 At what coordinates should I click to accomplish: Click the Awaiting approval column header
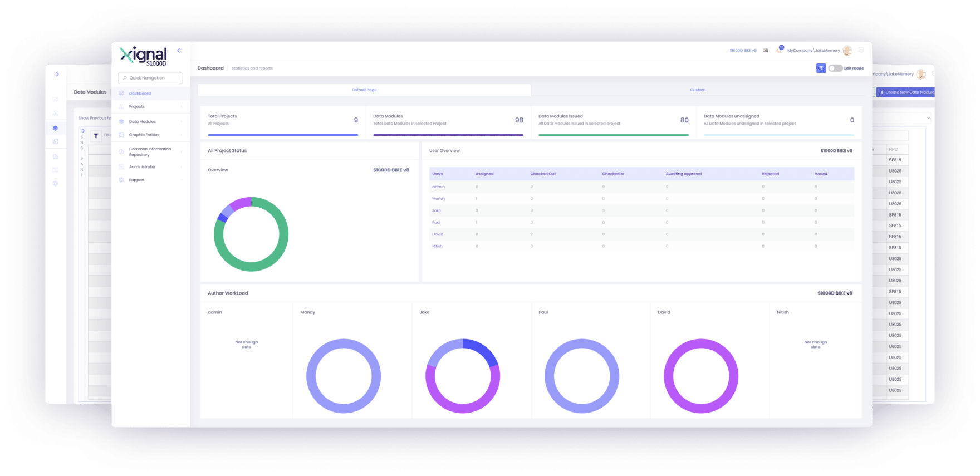(x=684, y=174)
